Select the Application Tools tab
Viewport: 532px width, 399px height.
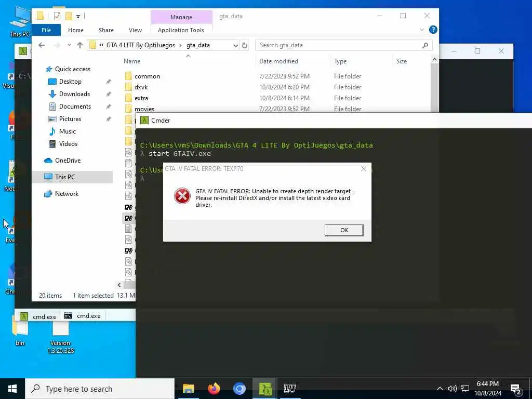tap(181, 30)
